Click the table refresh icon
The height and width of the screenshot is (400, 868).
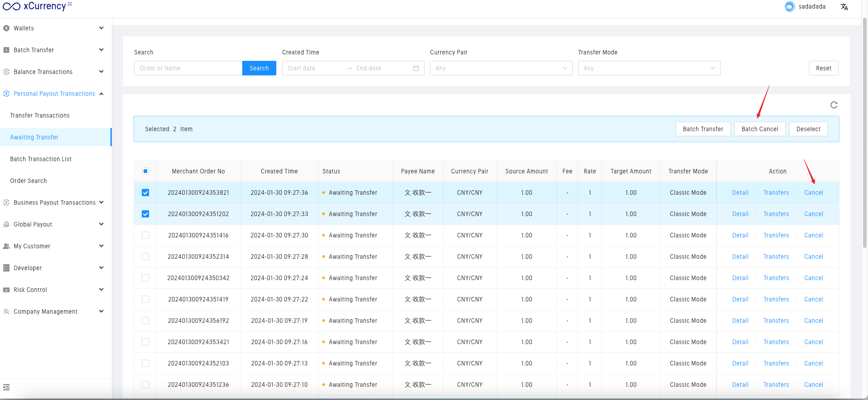pyautogui.click(x=833, y=105)
